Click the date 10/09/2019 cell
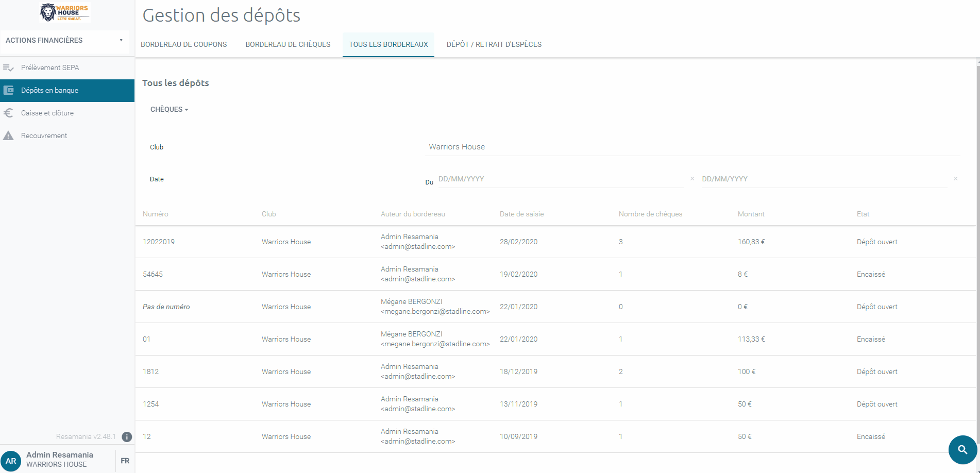 click(x=518, y=436)
